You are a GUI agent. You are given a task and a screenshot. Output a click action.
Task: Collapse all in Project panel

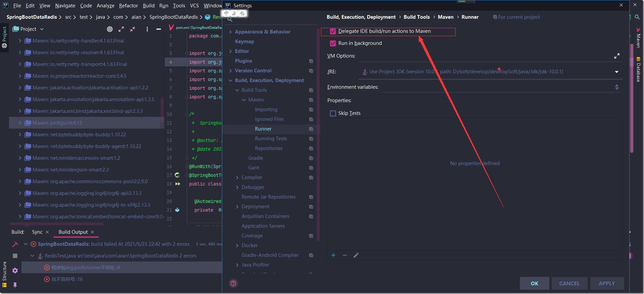point(133,29)
